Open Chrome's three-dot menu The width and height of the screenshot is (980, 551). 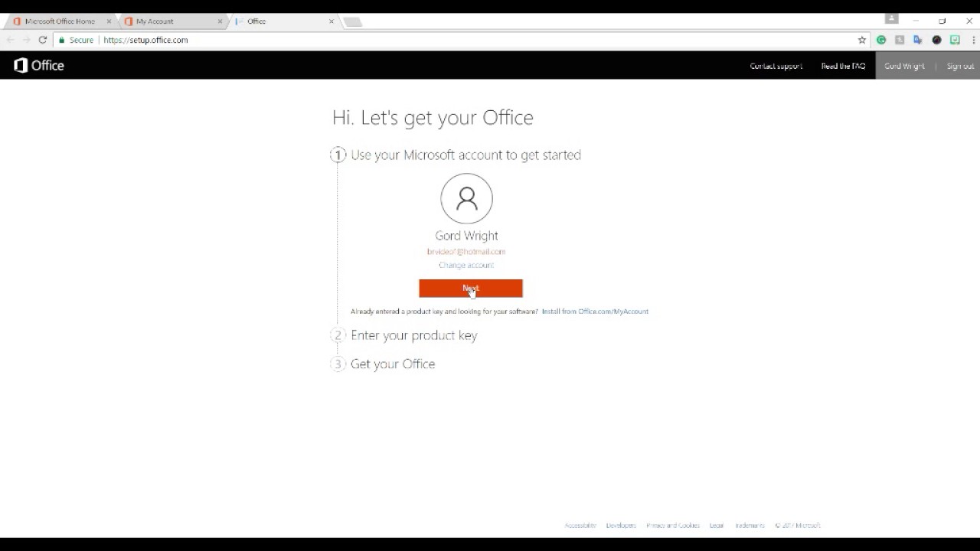(973, 40)
